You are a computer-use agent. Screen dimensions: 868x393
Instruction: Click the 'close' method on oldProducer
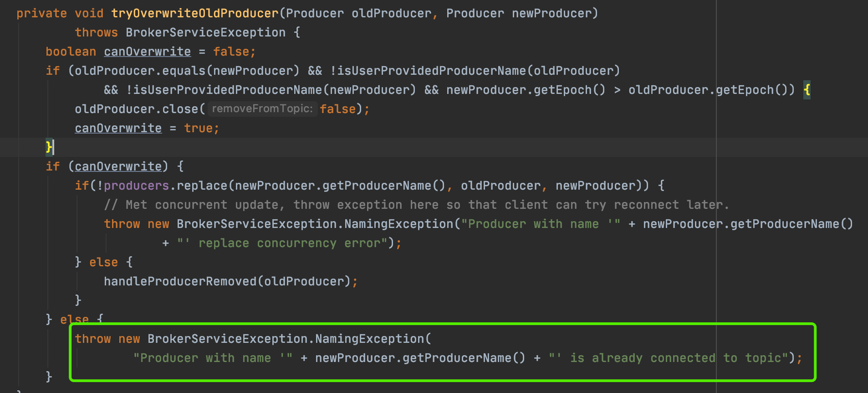[180, 109]
